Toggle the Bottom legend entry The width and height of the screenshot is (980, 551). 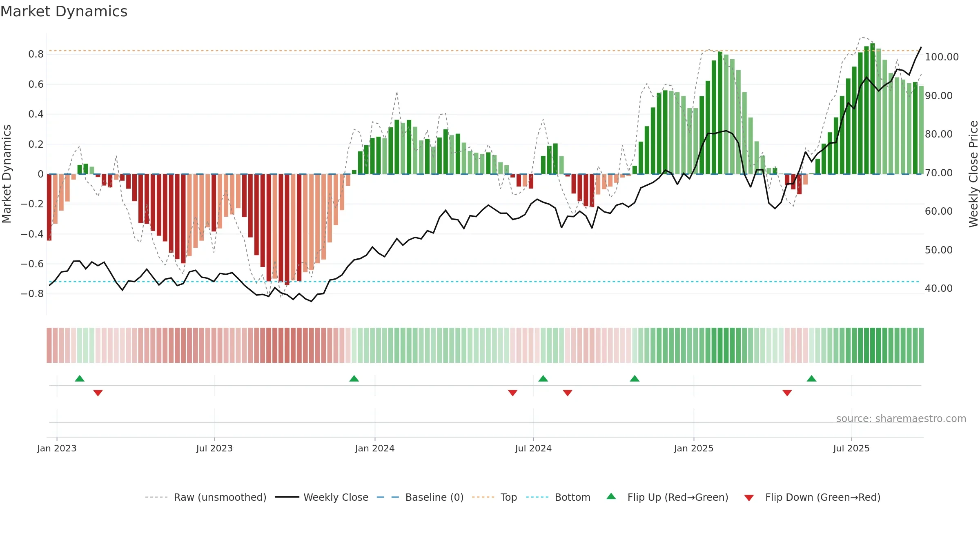[558, 497]
